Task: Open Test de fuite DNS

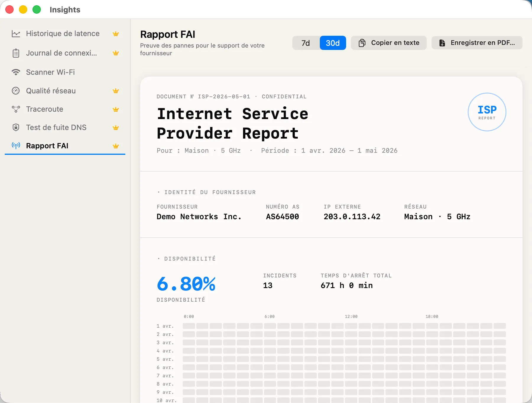Action: (65, 128)
